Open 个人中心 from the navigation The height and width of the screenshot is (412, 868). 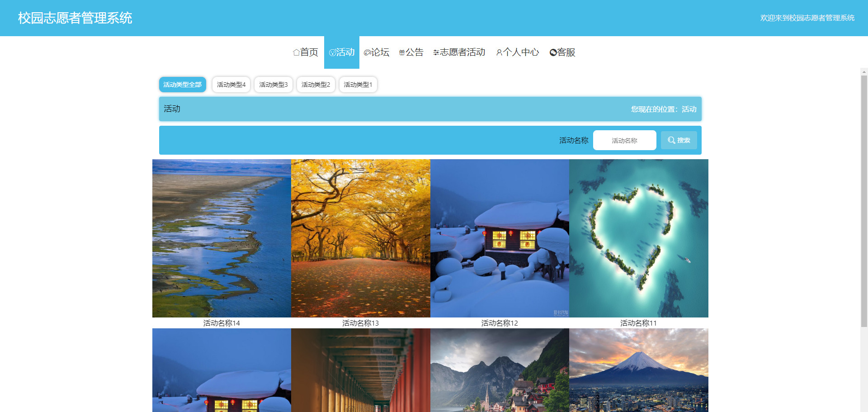518,52
